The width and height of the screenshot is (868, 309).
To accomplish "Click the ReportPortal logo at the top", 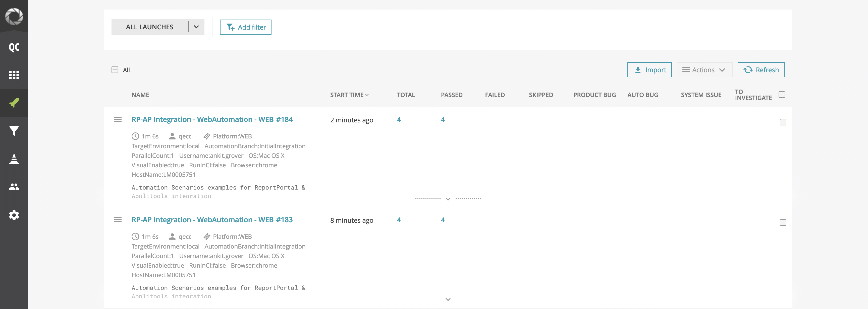I will pyautogui.click(x=14, y=16).
